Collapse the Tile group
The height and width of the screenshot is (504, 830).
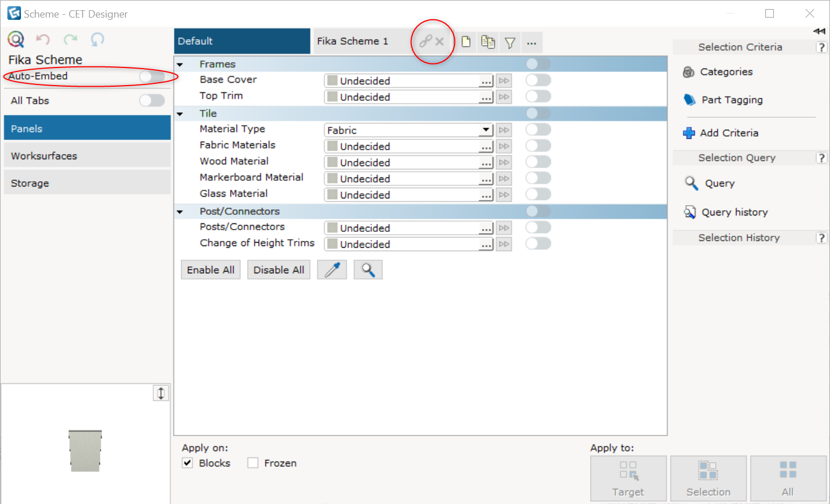point(180,114)
